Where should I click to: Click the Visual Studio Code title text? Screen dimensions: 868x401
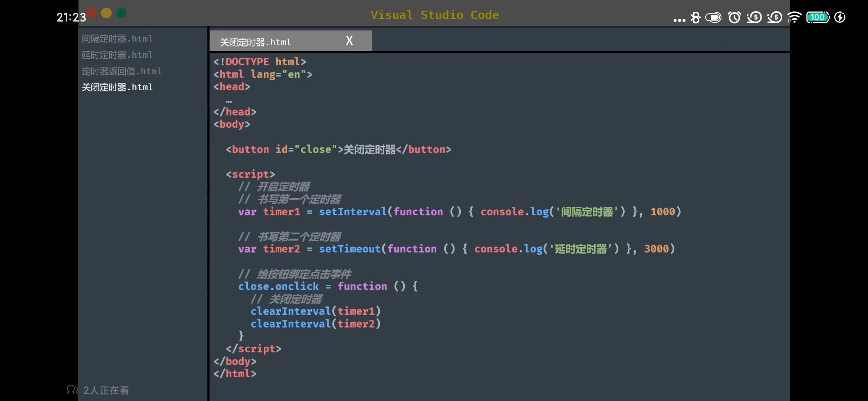(434, 15)
